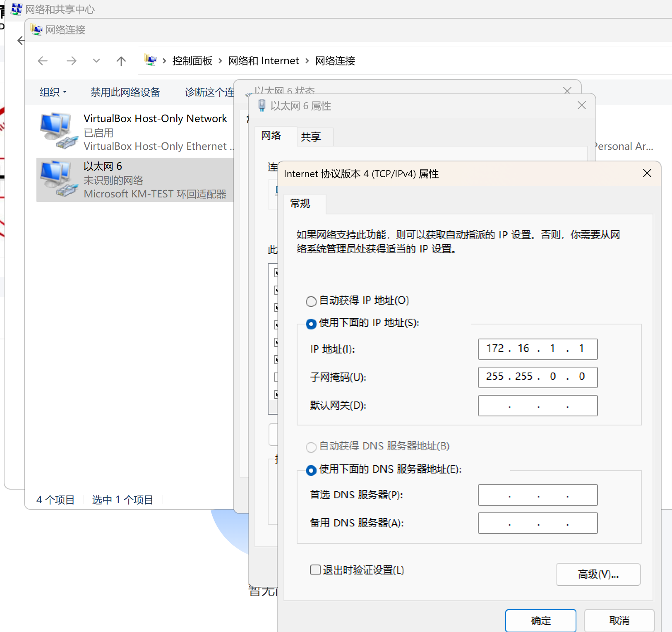
Task: Open 高级(V)... advanced settings
Action: [598, 574]
